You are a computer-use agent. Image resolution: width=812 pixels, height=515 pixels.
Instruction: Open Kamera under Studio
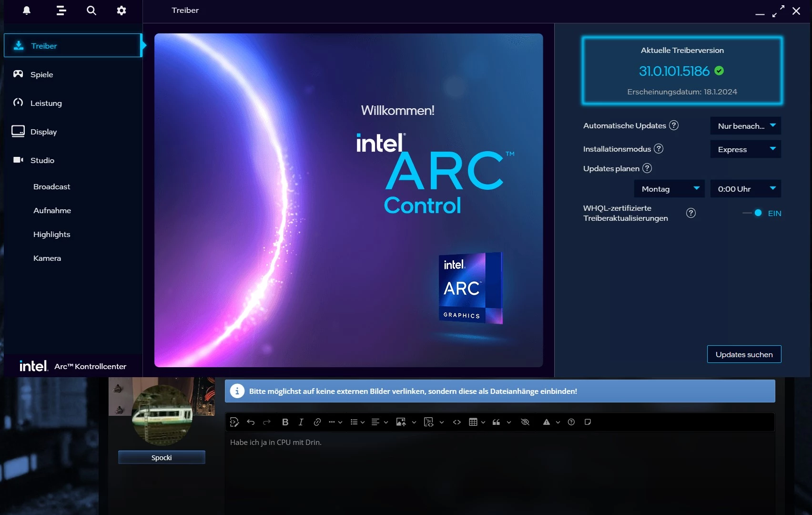click(47, 258)
